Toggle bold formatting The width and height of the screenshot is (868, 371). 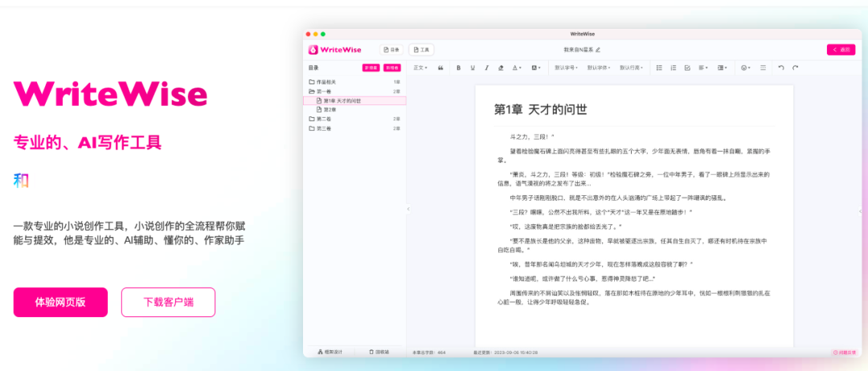458,68
